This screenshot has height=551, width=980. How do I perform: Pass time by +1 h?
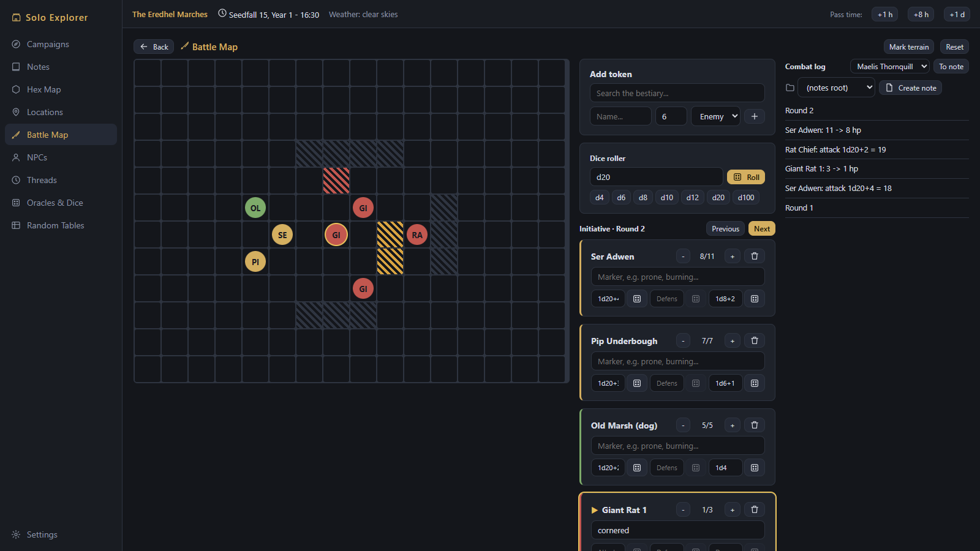pyautogui.click(x=885, y=14)
